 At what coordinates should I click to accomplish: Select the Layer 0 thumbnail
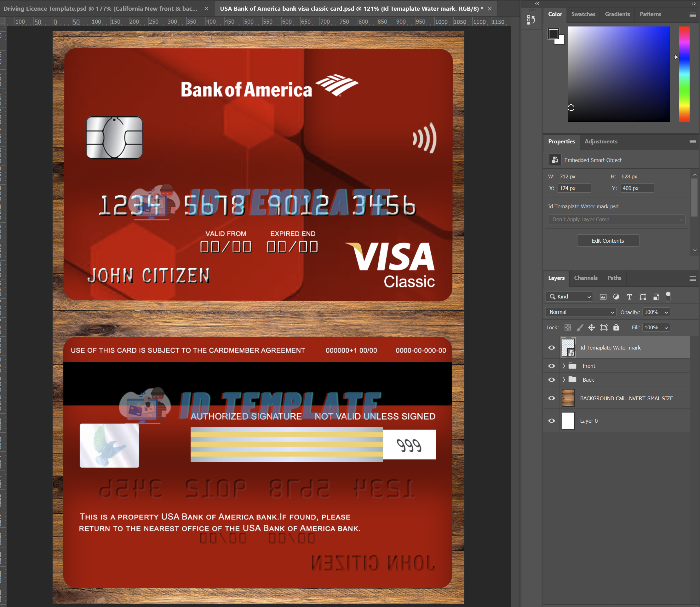click(x=568, y=421)
